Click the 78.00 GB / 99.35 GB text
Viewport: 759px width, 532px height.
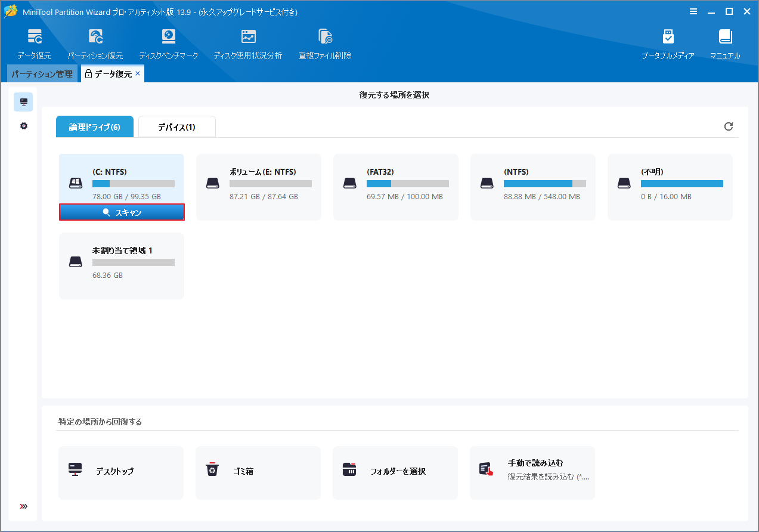126,197
